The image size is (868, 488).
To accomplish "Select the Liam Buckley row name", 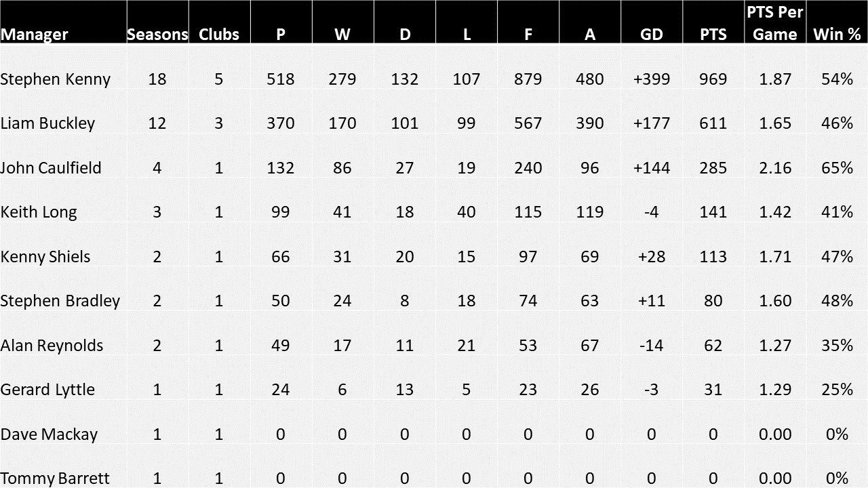I will click(47, 123).
